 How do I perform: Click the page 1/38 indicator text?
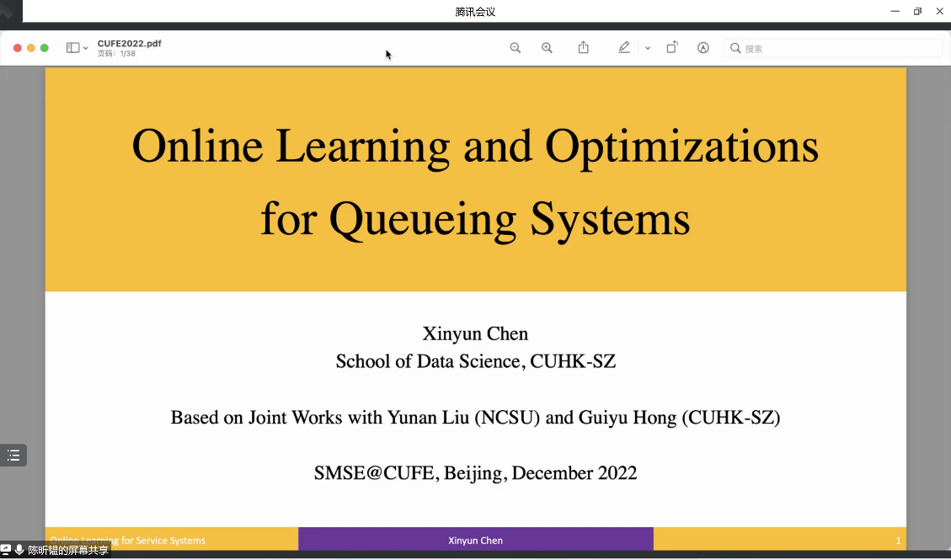click(116, 54)
